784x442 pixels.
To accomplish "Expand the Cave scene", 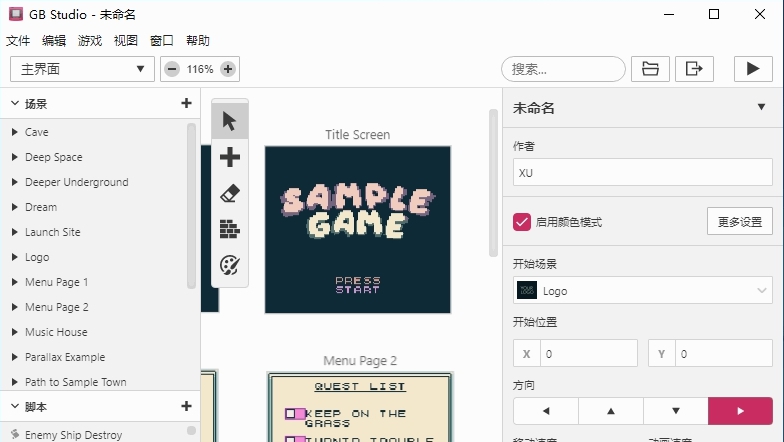I will (x=14, y=132).
